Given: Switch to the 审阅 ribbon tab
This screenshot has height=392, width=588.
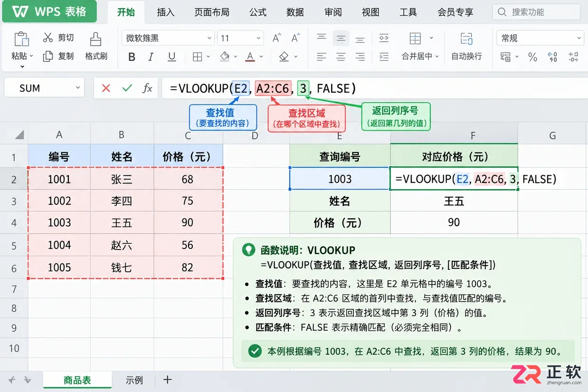Looking at the screenshot, I should (x=333, y=12).
